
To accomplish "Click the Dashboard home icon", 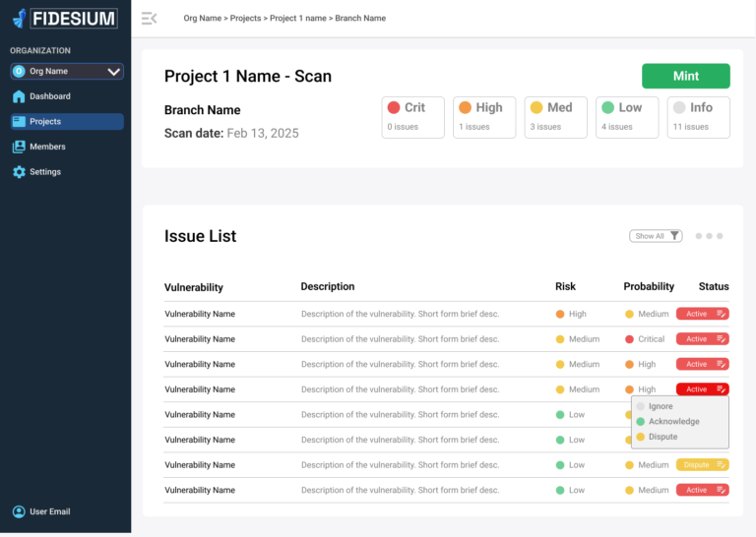I will (x=19, y=96).
